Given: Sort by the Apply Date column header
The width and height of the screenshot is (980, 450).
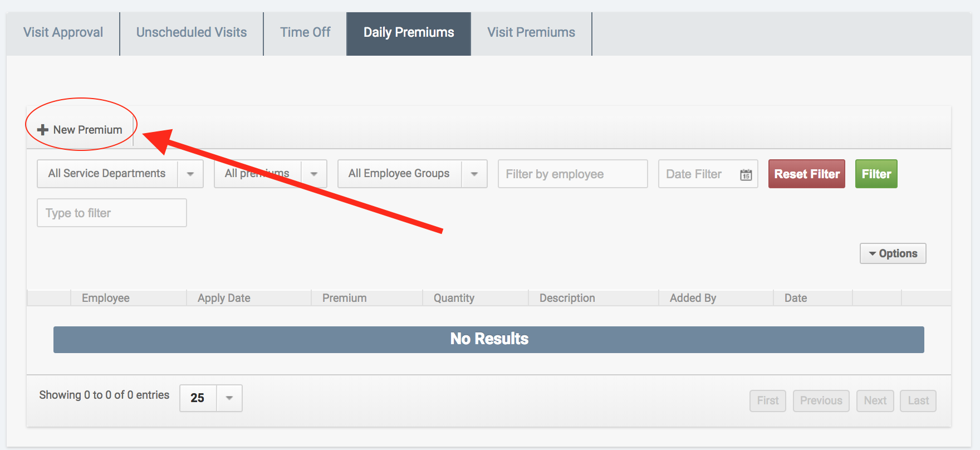Looking at the screenshot, I should [x=224, y=298].
